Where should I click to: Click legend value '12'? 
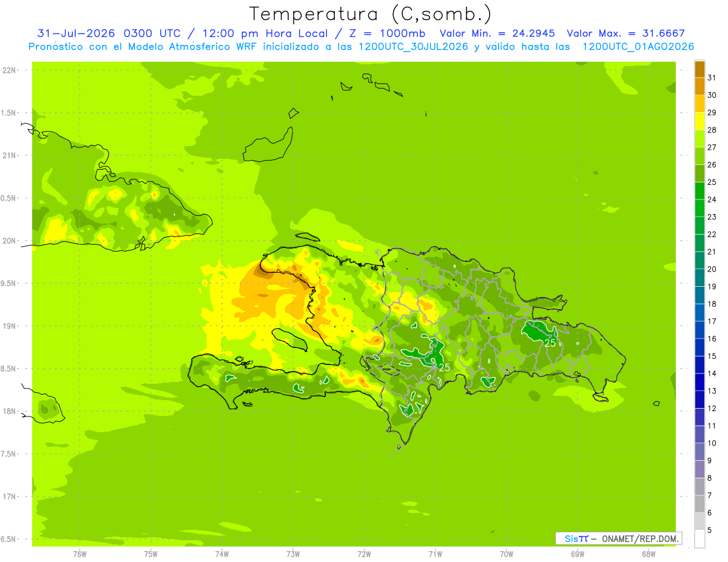point(712,408)
